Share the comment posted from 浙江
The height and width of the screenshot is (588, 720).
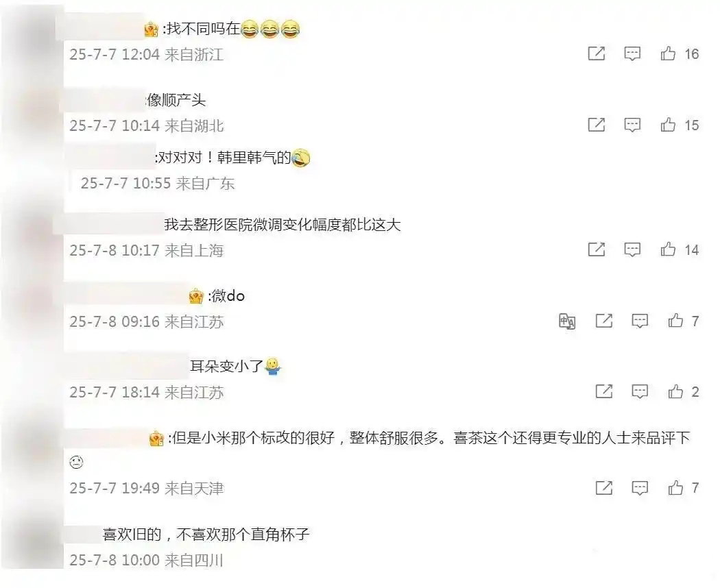pos(597,53)
